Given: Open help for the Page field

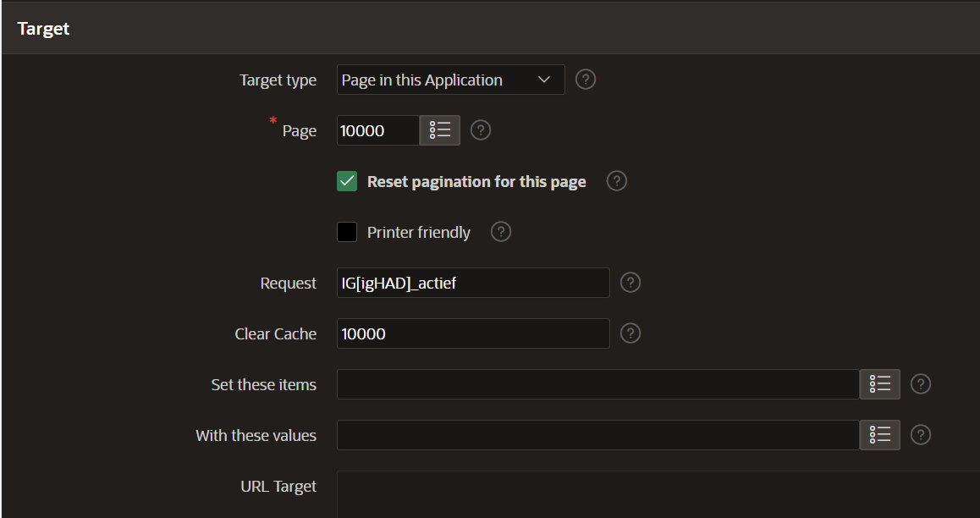Looking at the screenshot, I should [481, 129].
